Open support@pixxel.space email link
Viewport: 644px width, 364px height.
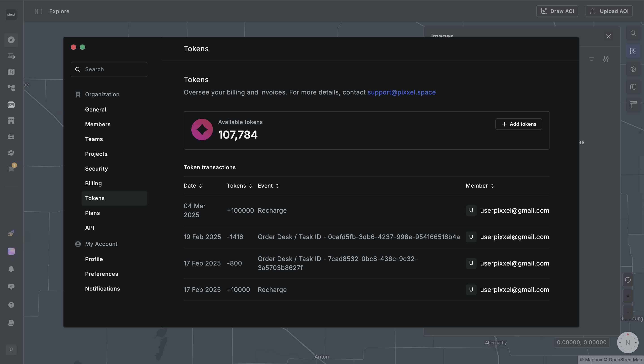click(x=401, y=92)
